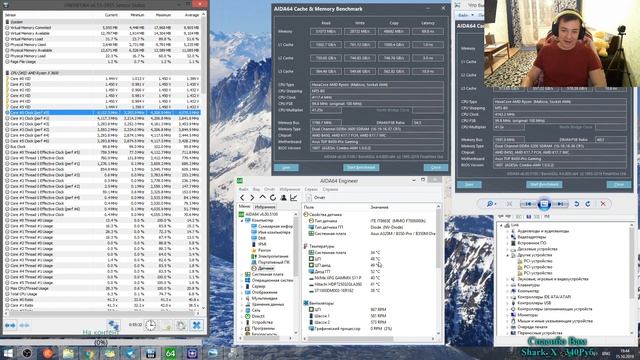The width and height of the screenshot is (640, 360).
Task: Open AIDA64 green 64 taskbar icon
Action: point(171,353)
